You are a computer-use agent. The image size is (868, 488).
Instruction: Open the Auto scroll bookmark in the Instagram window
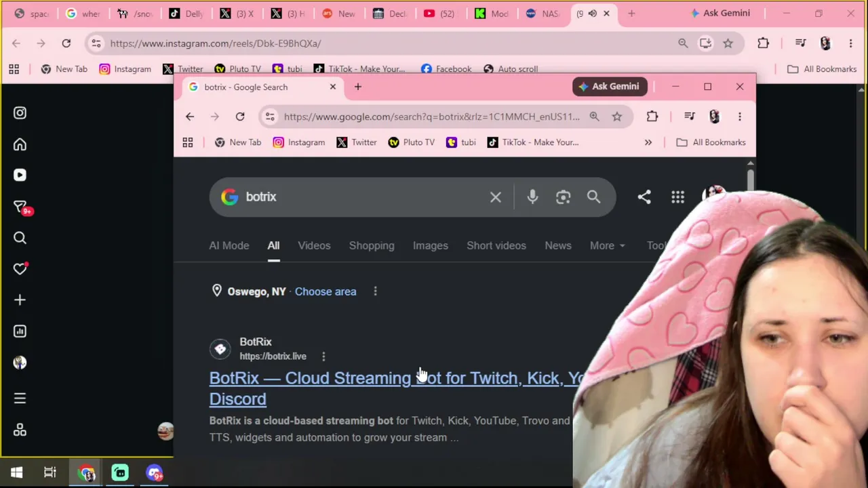pyautogui.click(x=511, y=69)
